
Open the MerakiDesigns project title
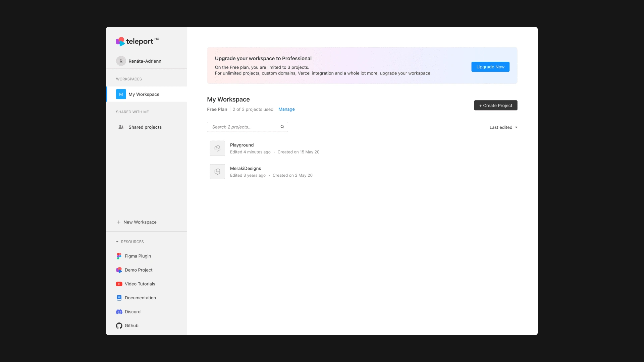(246, 169)
